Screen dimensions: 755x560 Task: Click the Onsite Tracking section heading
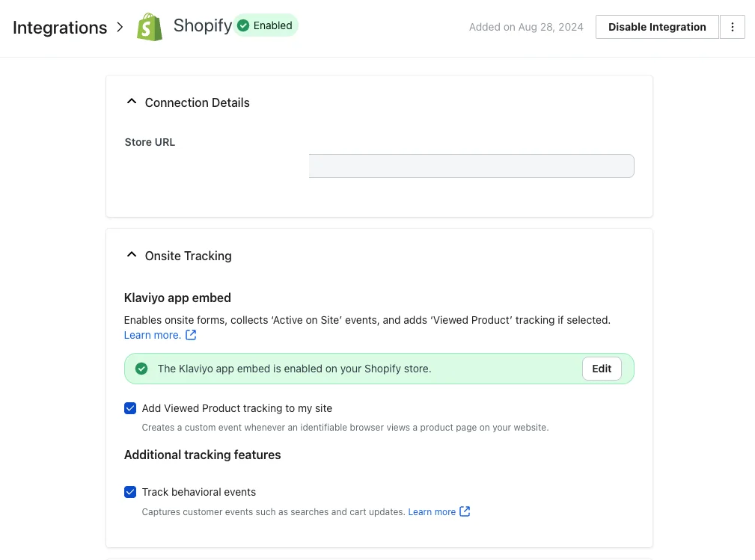point(188,256)
